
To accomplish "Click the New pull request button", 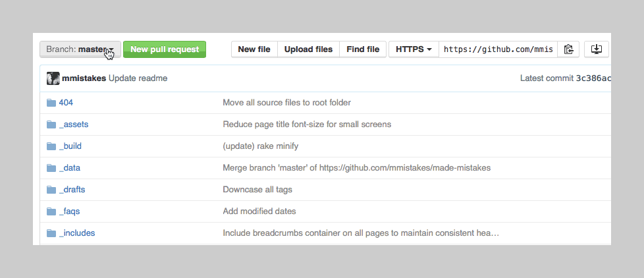I will coord(165,49).
